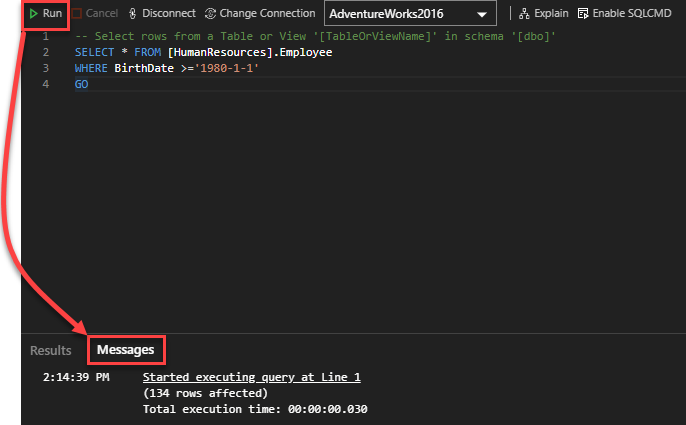Click the comment text on line 1
Image resolution: width=686 pixels, height=425 pixels.
coord(315,36)
